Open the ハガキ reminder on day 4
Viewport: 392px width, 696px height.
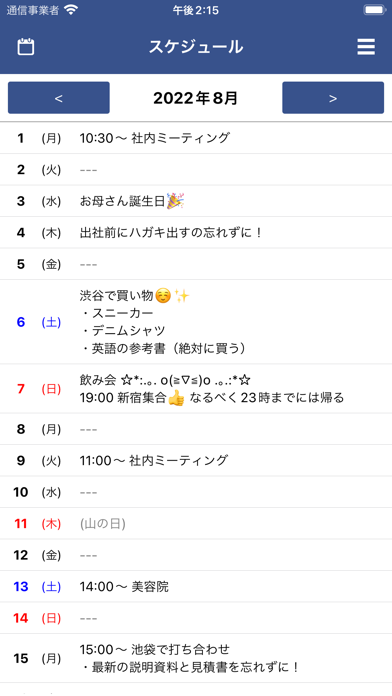pyautogui.click(x=196, y=233)
